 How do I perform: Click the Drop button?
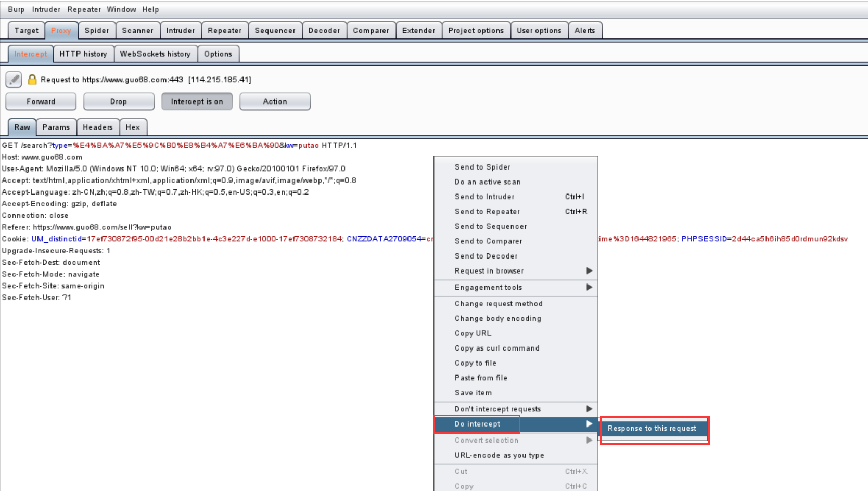click(x=119, y=101)
